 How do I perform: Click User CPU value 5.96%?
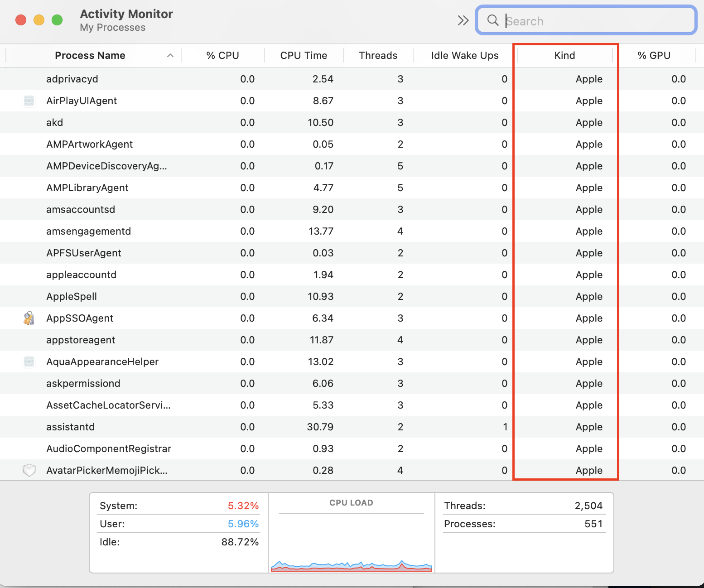243,524
